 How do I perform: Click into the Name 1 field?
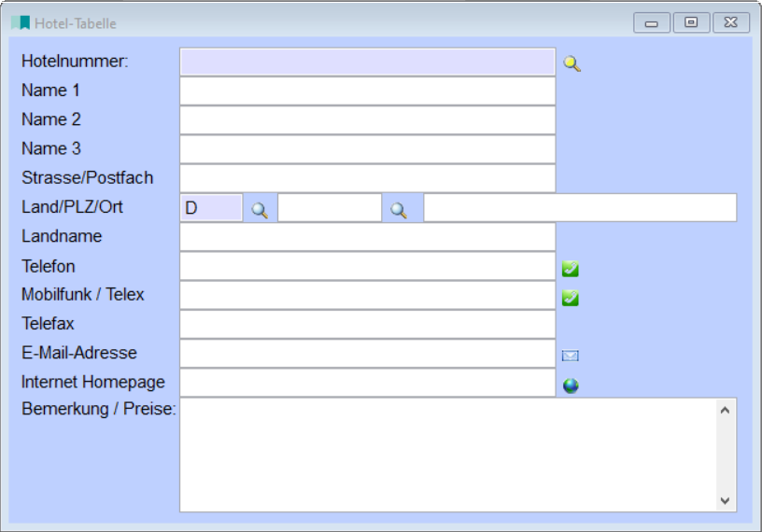tap(367, 91)
